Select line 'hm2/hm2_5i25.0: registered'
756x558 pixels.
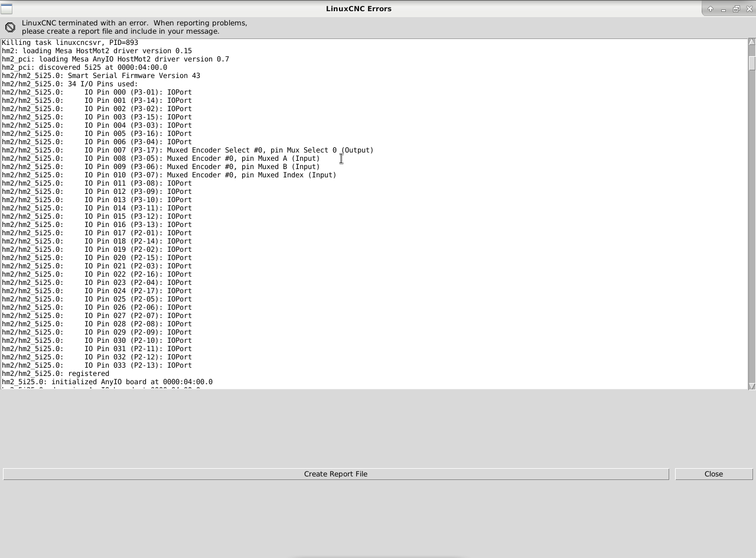(x=56, y=374)
